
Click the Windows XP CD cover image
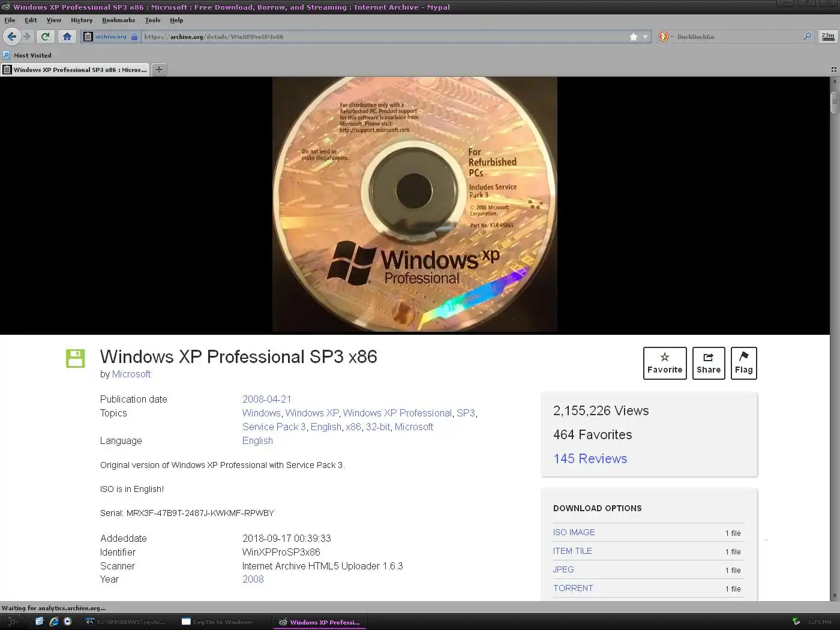click(x=415, y=204)
